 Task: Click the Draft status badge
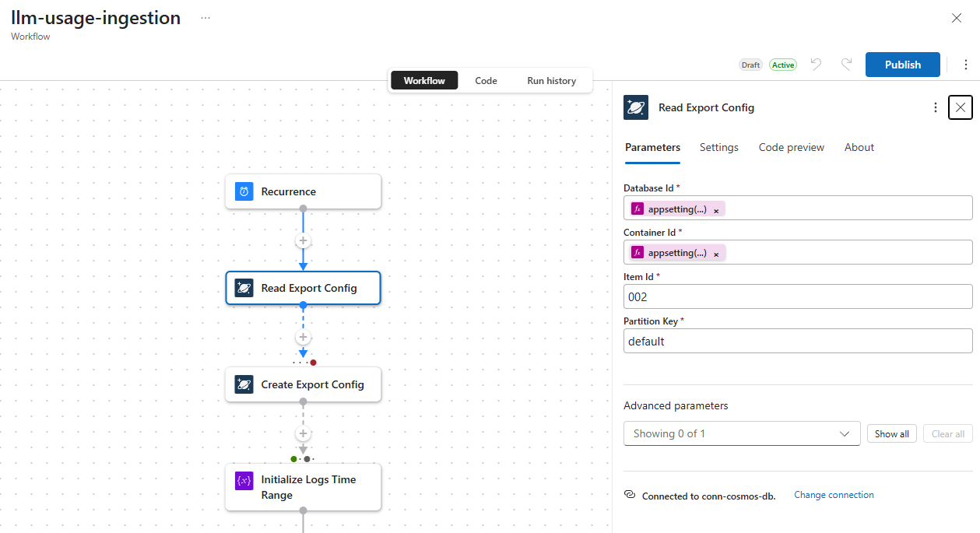[750, 65]
